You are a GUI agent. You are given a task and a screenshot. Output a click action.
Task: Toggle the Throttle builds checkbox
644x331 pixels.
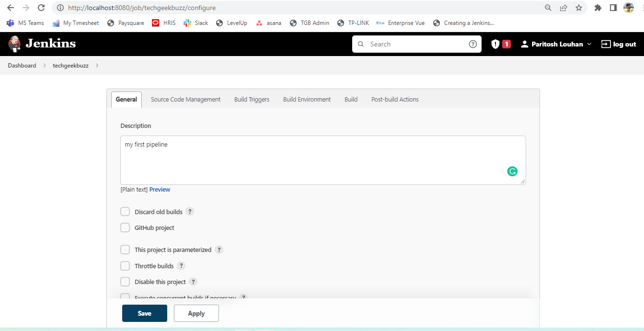[x=125, y=266]
